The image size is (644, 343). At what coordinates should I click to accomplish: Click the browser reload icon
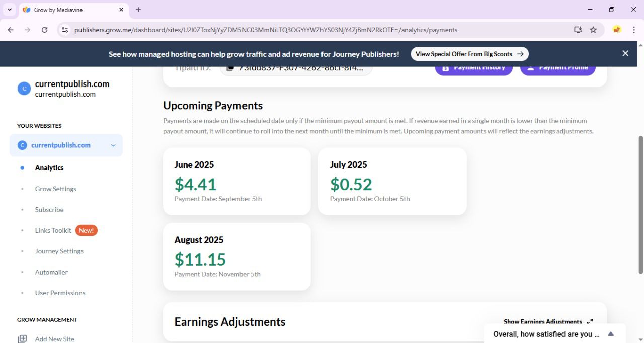(44, 30)
